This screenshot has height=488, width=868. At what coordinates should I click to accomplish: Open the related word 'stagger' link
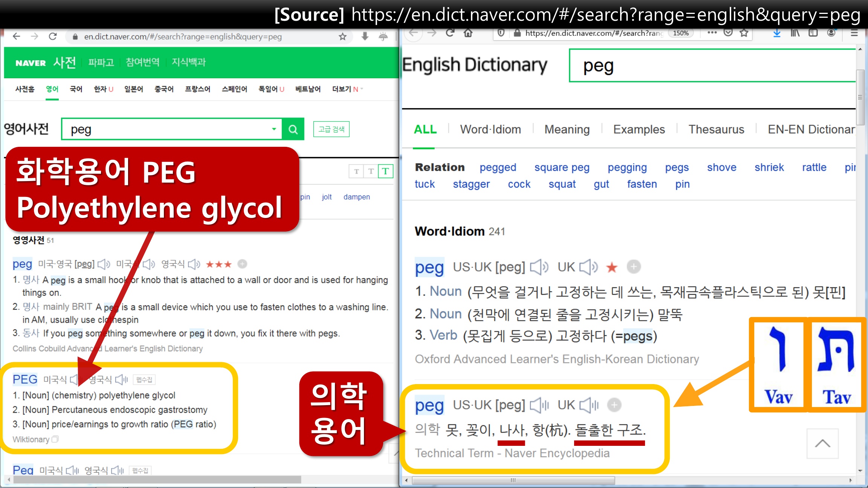coord(471,184)
